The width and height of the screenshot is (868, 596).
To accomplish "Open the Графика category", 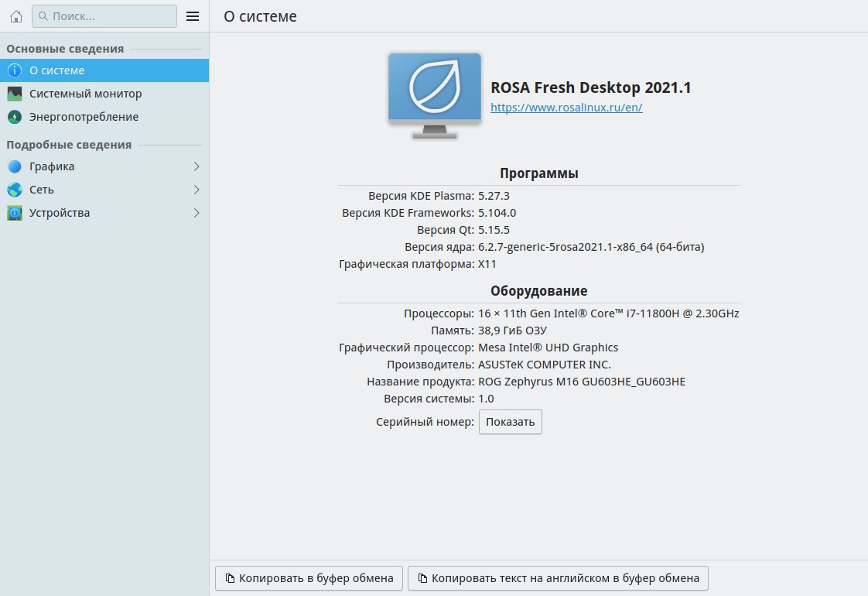I will (104, 166).
